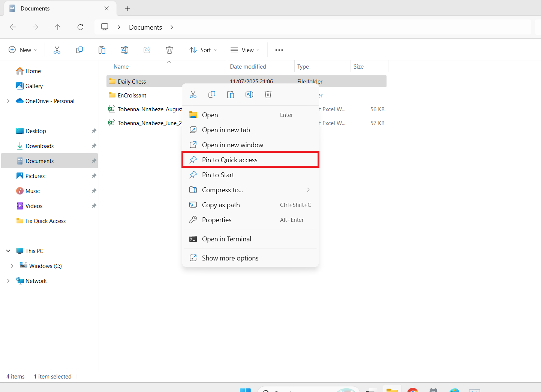This screenshot has height=392, width=541.
Task: Open Google Chrome from the taskbar
Action: click(x=413, y=390)
